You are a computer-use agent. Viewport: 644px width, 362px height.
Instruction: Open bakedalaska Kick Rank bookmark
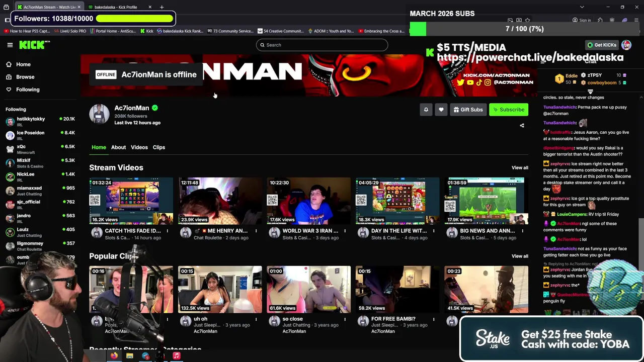180,31
